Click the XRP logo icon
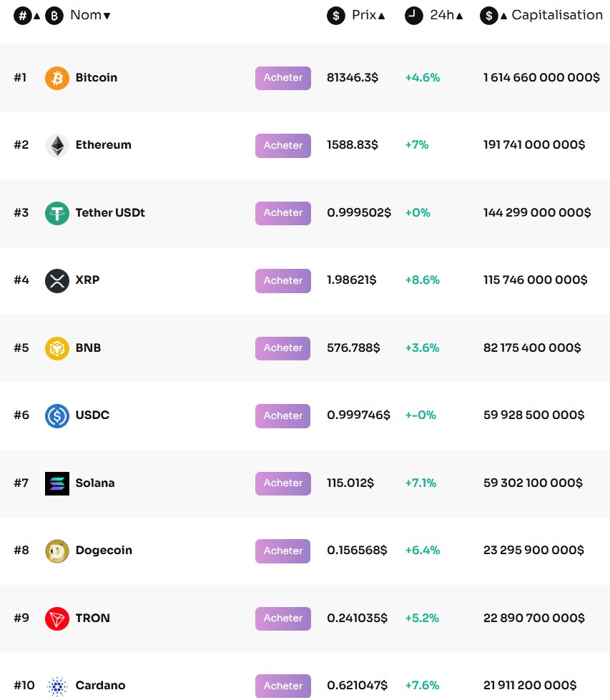The height and width of the screenshot is (700, 610). (56, 280)
